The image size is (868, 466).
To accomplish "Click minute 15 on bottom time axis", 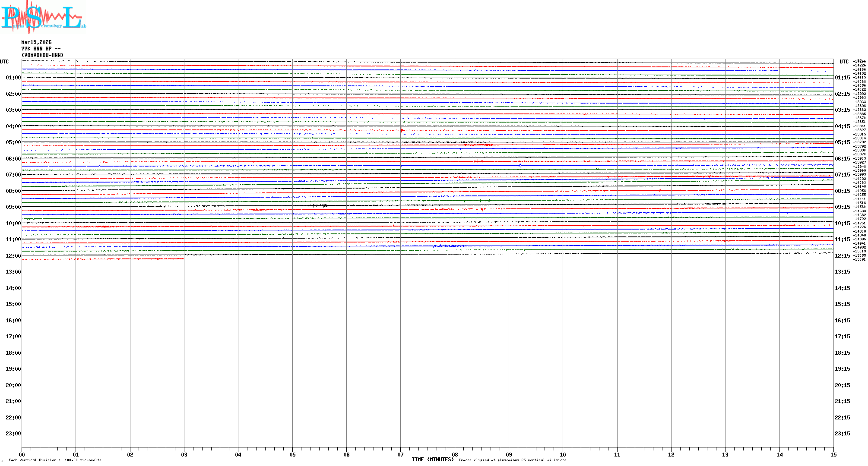I will click(x=833, y=454).
